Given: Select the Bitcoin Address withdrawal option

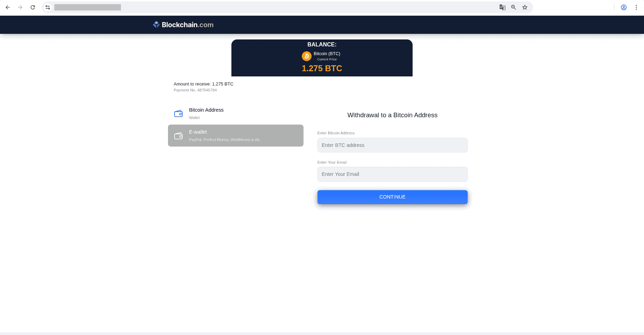Looking at the screenshot, I should point(206,113).
